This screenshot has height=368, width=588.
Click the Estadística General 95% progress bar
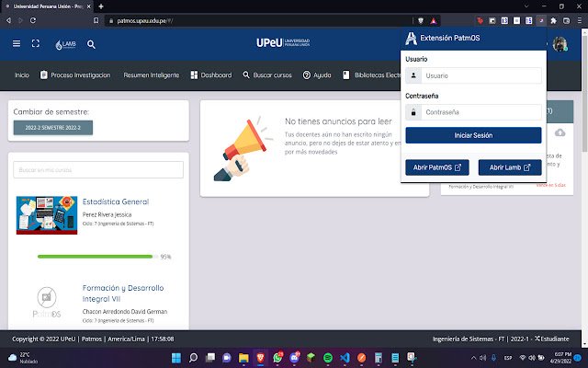97,257
